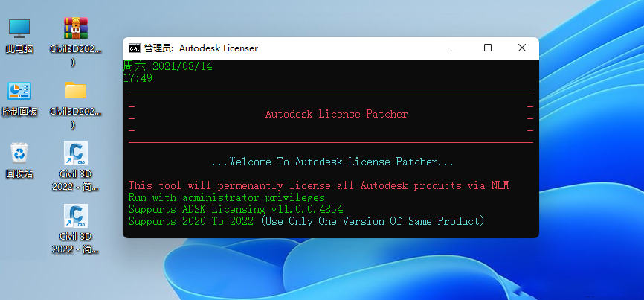Click the time "17:49" in the console
Image resolution: width=644 pixels, height=300 pixels.
coord(138,77)
